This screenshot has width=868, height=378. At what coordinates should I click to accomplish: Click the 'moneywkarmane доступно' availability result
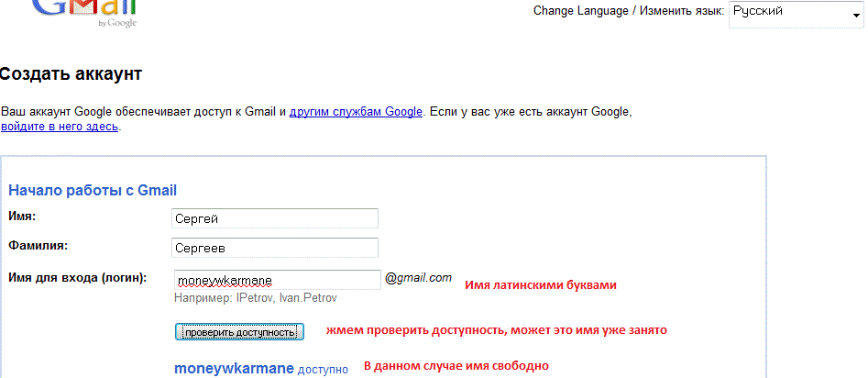261,369
